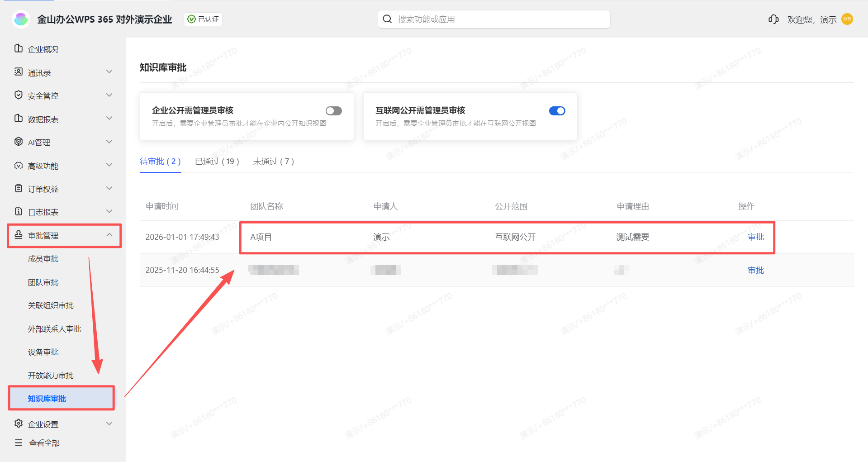The image size is (868, 462).
Task: Collapse the 审批管理 menu chevron
Action: [109, 235]
